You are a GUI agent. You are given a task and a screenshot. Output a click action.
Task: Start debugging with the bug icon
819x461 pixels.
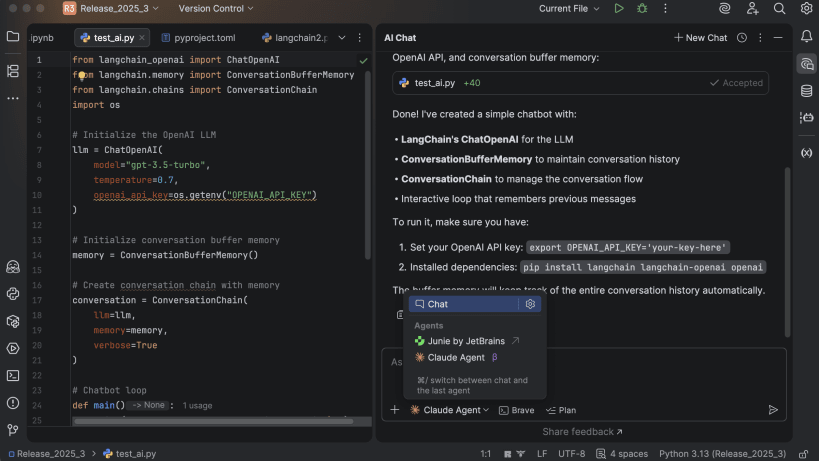(x=642, y=8)
